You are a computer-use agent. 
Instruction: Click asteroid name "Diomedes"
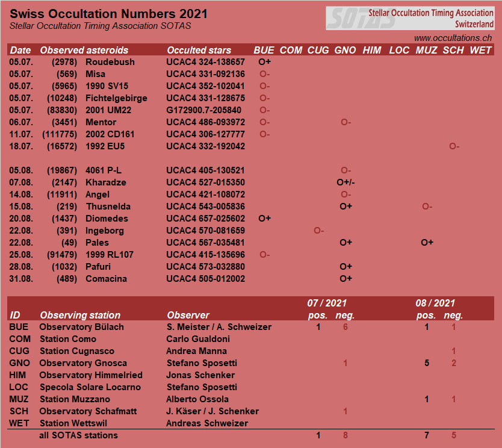tap(107, 219)
